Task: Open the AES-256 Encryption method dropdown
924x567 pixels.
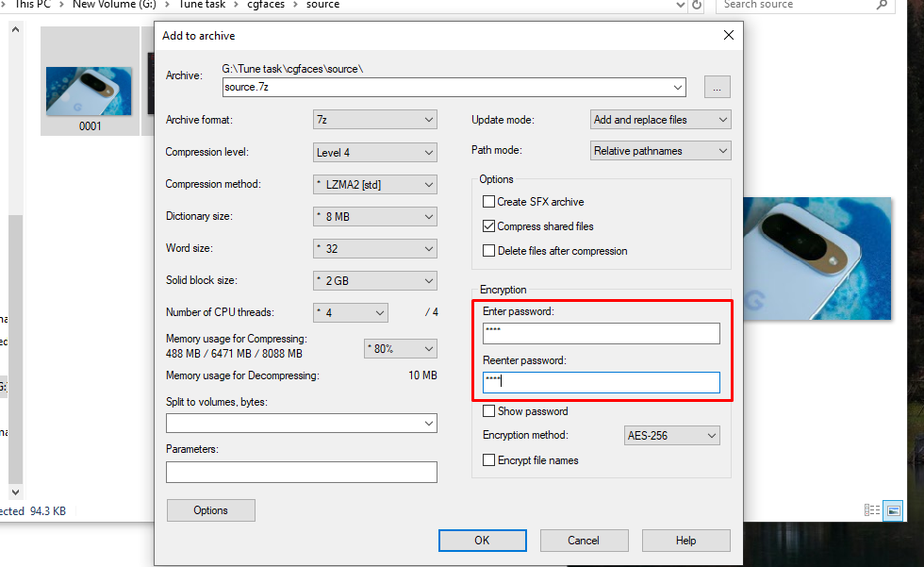Action: point(671,435)
